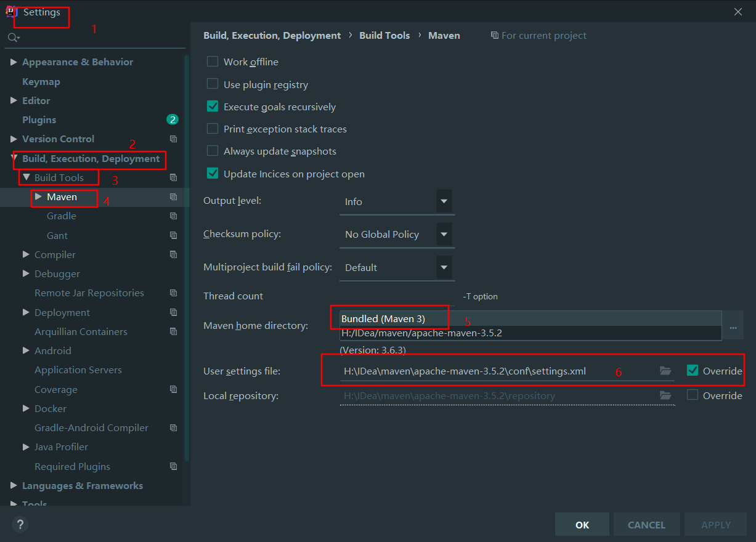Click the search magnifier icon in settings
The height and width of the screenshot is (542, 756).
click(13, 38)
